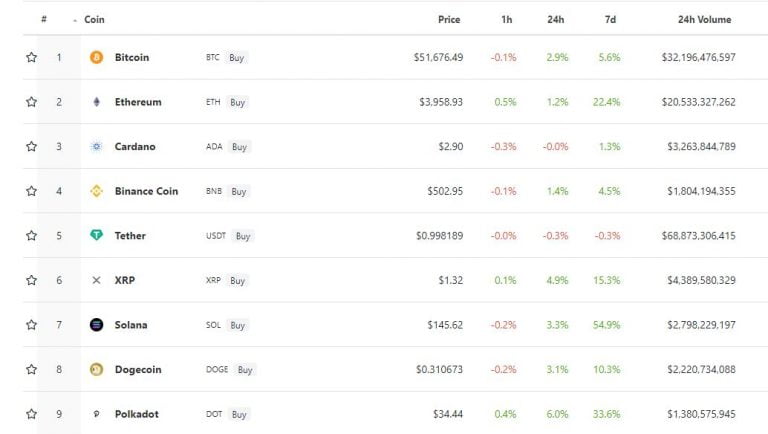Click the XRP logo icon
Screen dimensions: 768x434
click(96, 280)
